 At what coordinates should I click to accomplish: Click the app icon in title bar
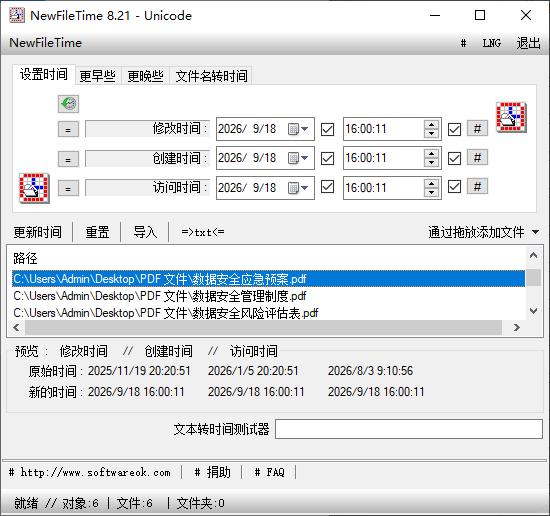17,15
